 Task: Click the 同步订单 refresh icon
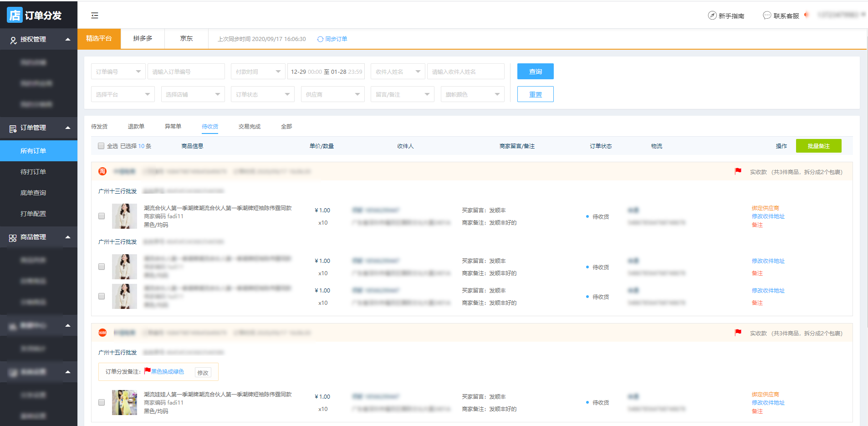(320, 39)
